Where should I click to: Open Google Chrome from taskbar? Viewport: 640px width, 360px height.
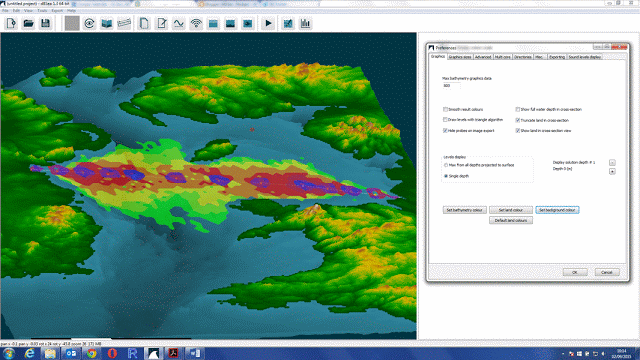[x=92, y=353]
